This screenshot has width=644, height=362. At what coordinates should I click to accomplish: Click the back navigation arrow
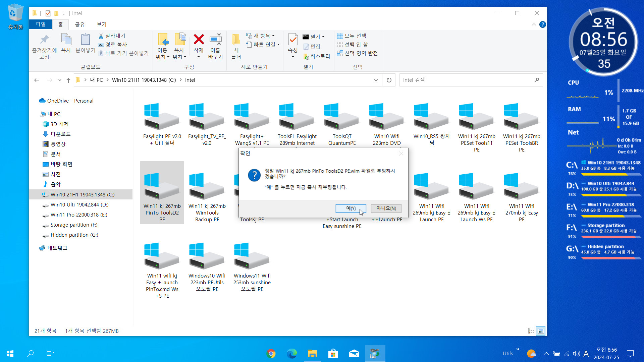pos(37,80)
